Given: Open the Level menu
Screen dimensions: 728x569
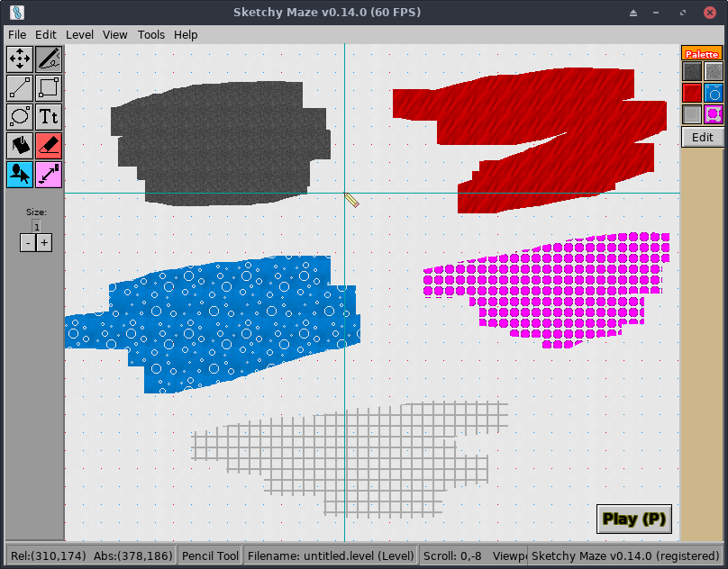Looking at the screenshot, I should coord(79,34).
